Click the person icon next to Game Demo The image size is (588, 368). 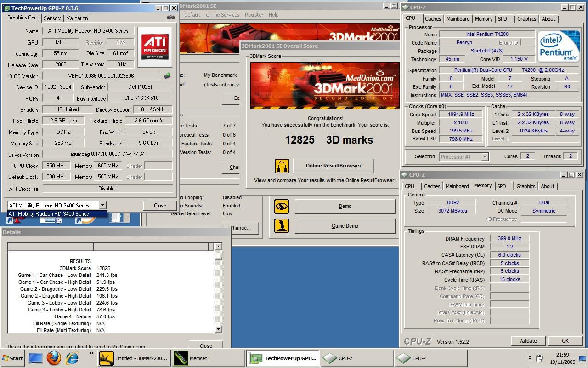[x=282, y=226]
